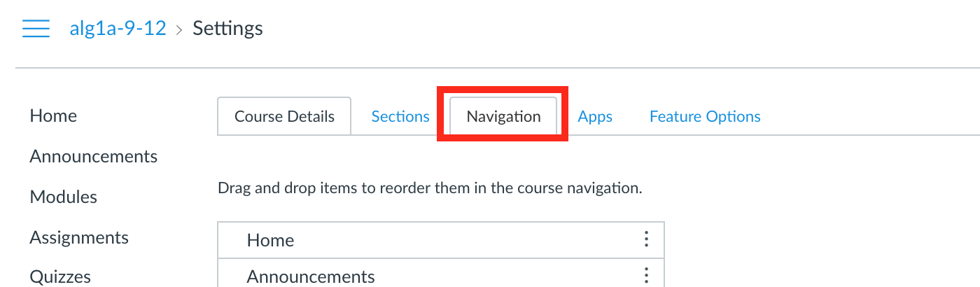Select the Navigation tab
980x287 pixels.
click(503, 116)
